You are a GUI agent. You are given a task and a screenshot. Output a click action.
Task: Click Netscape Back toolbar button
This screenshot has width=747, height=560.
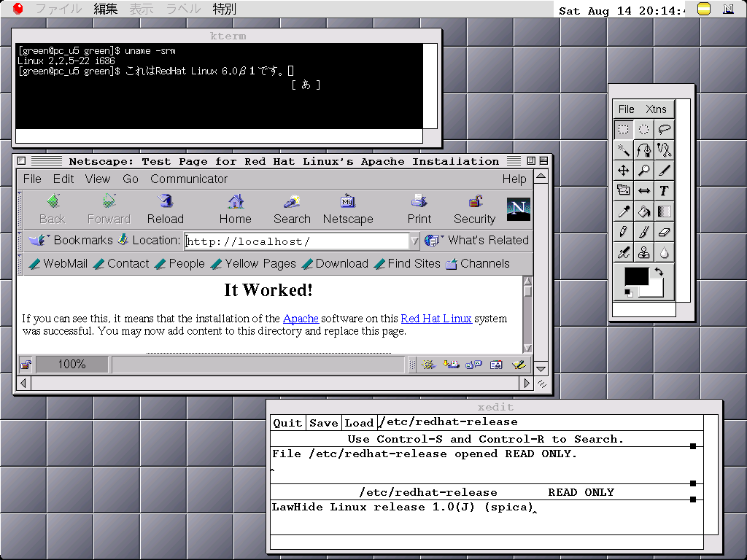[53, 209]
